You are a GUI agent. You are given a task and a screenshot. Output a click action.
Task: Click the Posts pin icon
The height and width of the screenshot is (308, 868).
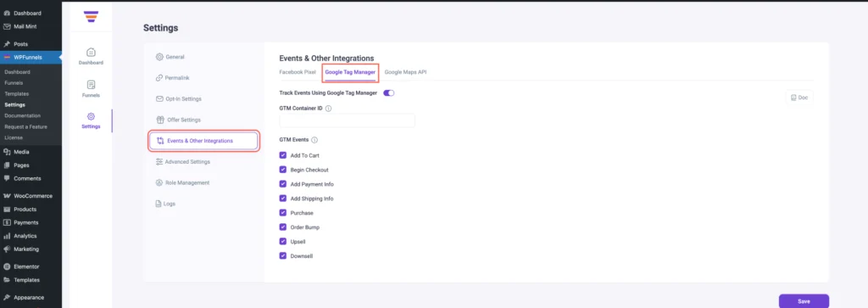(7, 44)
